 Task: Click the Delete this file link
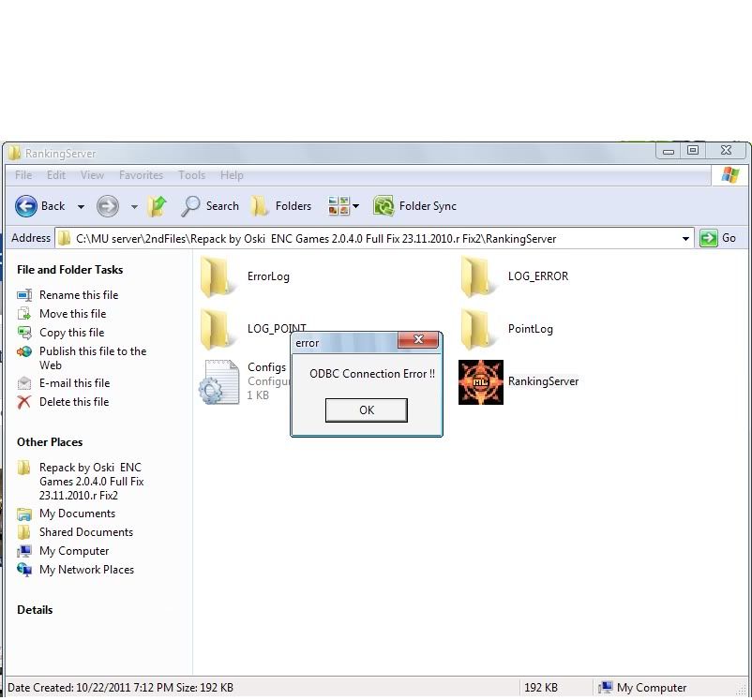point(74,402)
